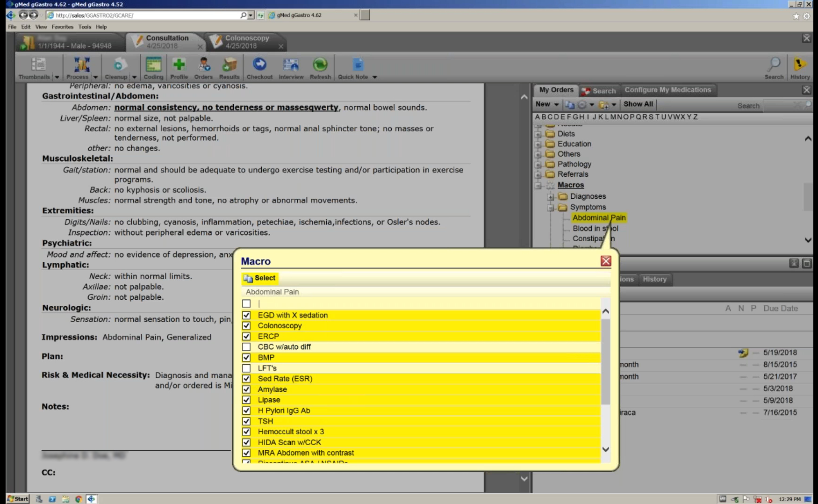
Task: Click the Chrome icon in the taskbar
Action: click(x=78, y=499)
